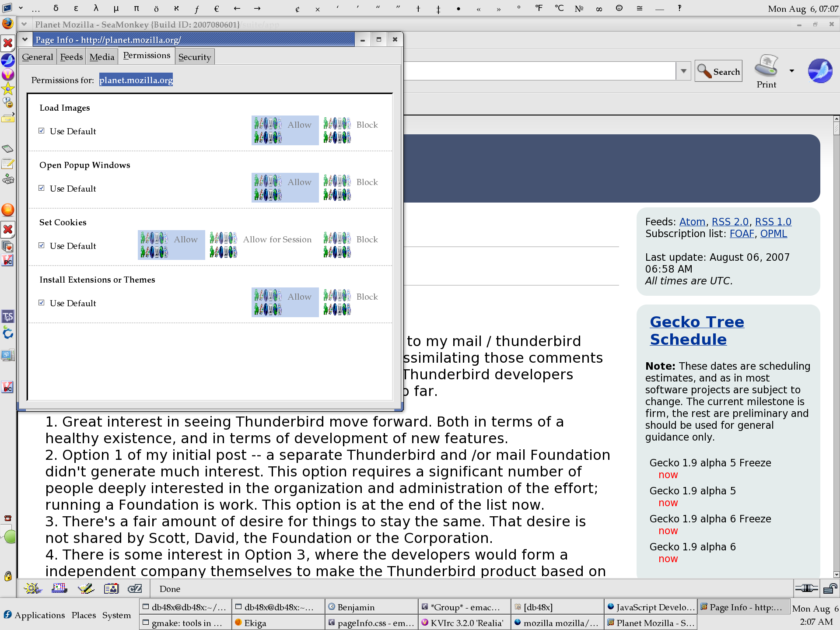This screenshot has height=630, width=840.
Task: Launch SeaMonkey from the left panel
Action: pos(8,59)
